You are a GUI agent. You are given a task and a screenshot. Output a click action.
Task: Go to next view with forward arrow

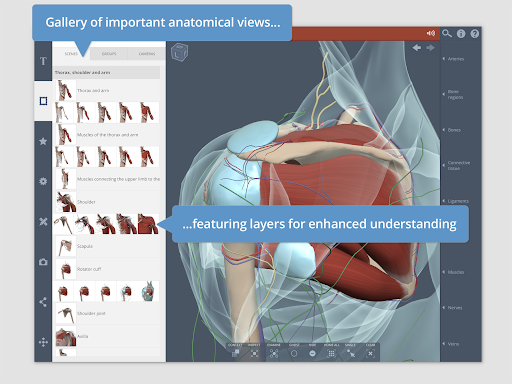click(430, 48)
